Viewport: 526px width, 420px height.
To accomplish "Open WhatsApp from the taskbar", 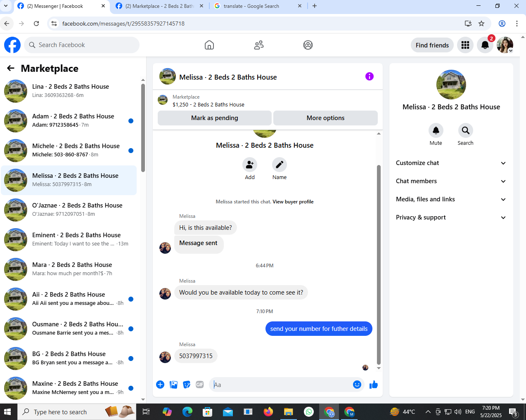I will (x=308, y=412).
